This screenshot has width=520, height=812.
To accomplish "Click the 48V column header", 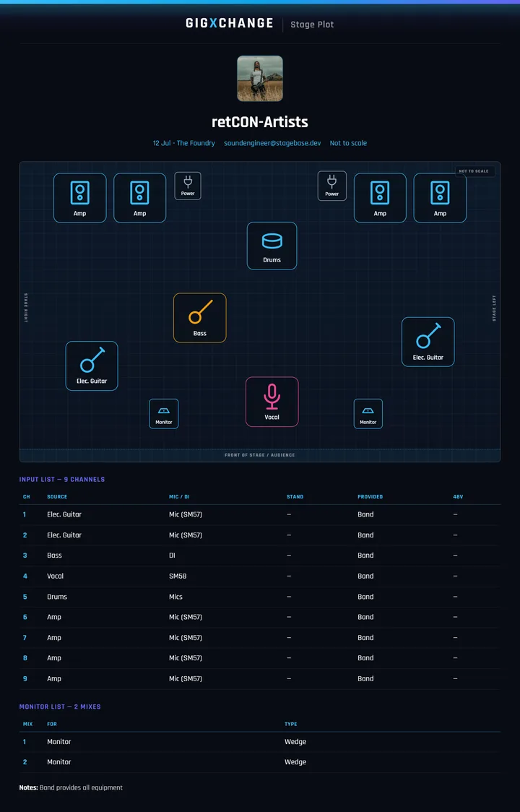I will (458, 496).
